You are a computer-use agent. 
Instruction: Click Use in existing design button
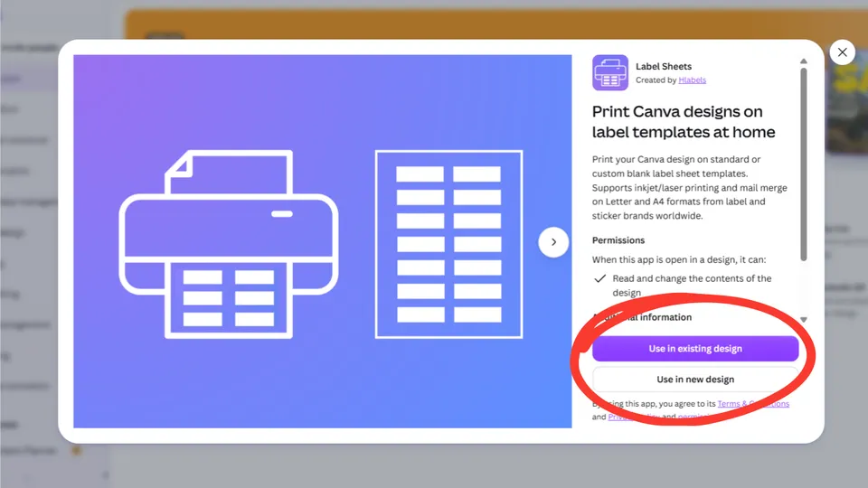click(x=695, y=349)
